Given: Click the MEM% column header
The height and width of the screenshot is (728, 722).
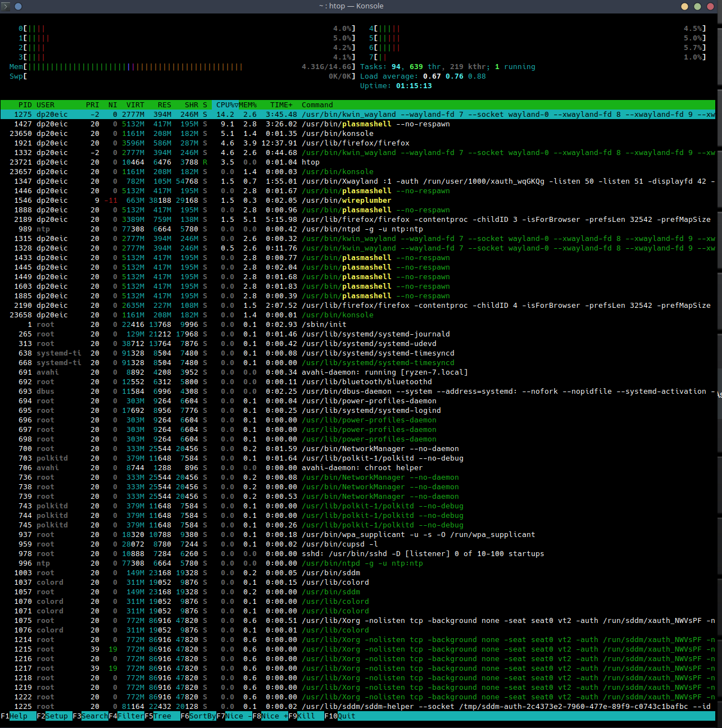Looking at the screenshot, I should click(248, 105).
